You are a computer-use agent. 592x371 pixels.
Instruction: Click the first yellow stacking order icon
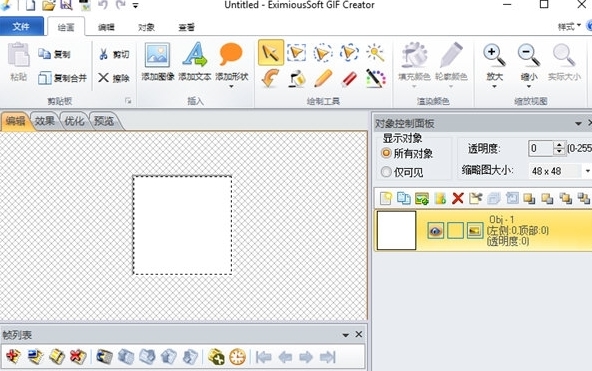tap(529, 198)
